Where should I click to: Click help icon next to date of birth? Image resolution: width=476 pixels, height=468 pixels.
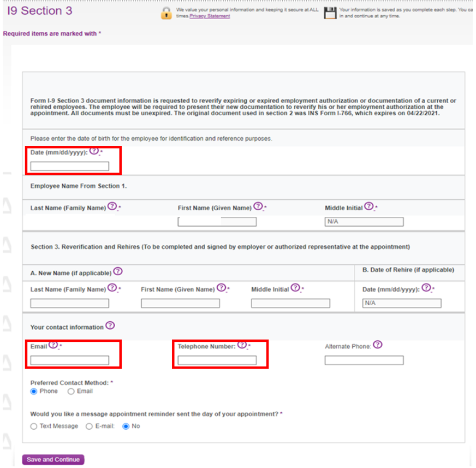(94, 151)
